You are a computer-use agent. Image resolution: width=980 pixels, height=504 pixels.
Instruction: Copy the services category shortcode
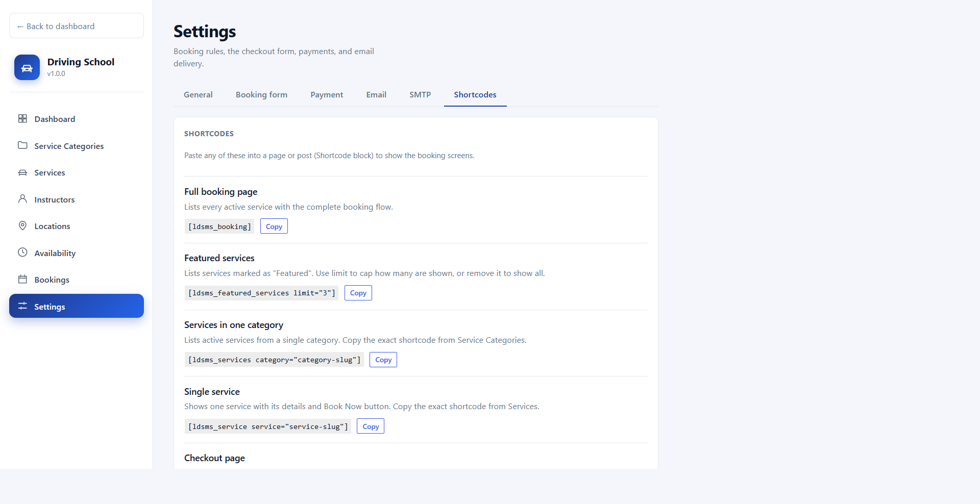click(x=383, y=360)
